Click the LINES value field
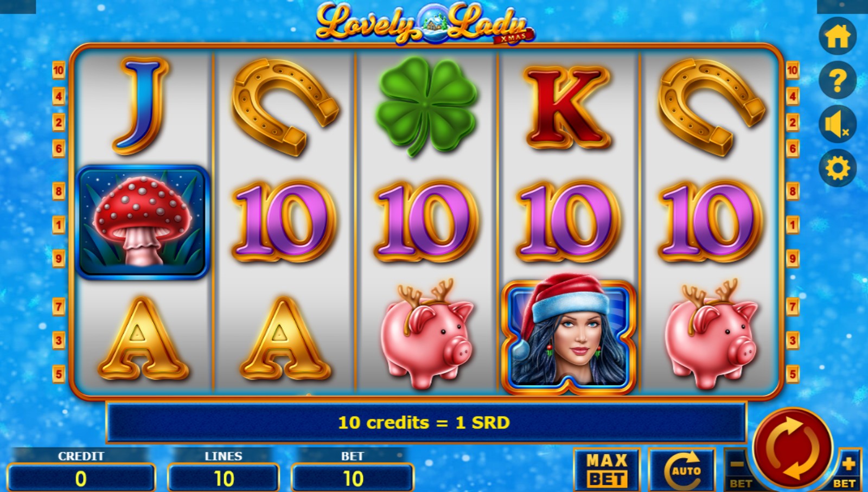The image size is (868, 492). pyautogui.click(x=224, y=478)
